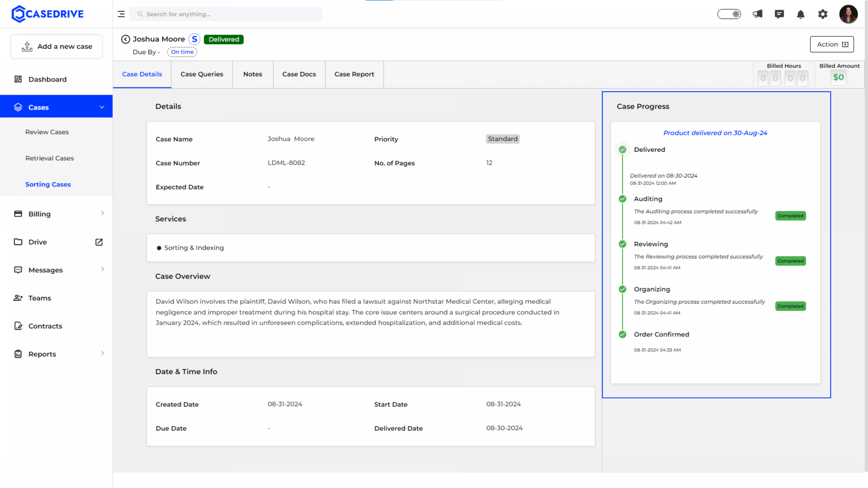Toggle the dark/light theme switch
The height and width of the screenshot is (488, 868).
(729, 14)
